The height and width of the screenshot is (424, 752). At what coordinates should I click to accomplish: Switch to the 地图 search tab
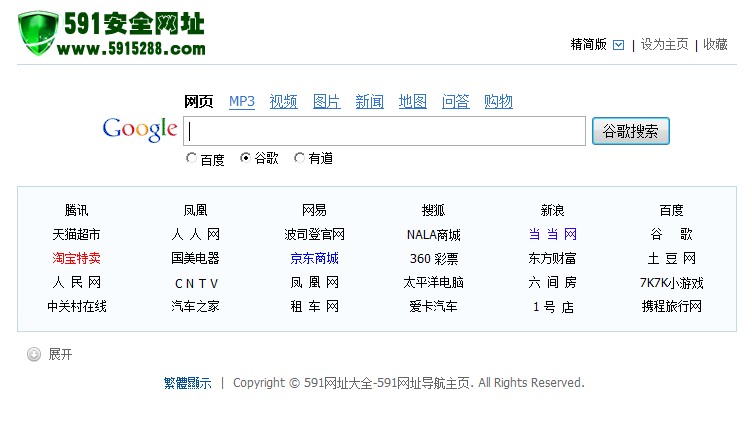(412, 102)
